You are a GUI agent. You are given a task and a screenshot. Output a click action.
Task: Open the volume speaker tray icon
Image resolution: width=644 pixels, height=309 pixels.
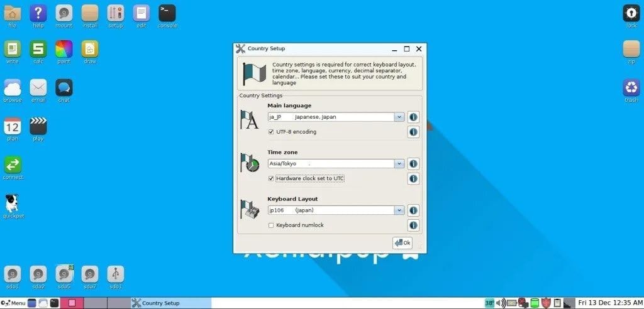pos(501,303)
